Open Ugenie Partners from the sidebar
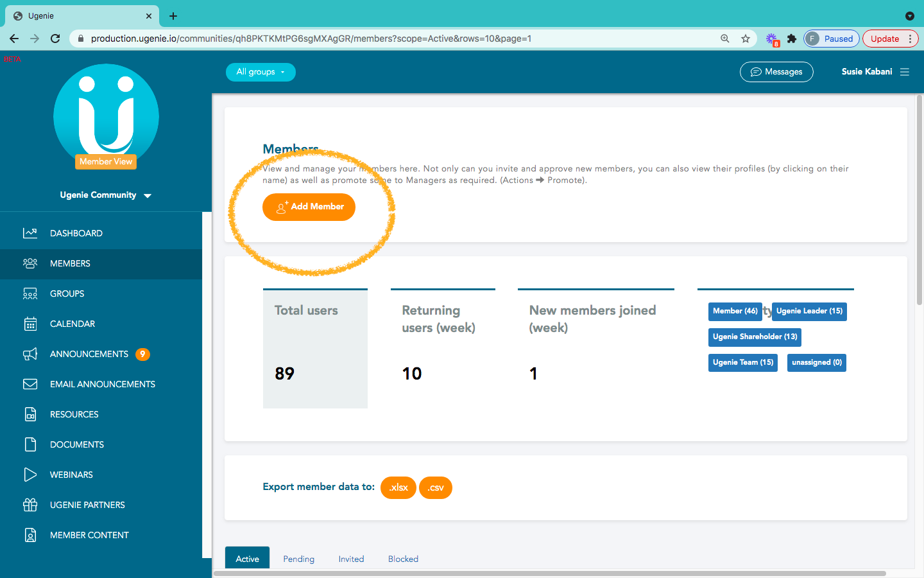The height and width of the screenshot is (578, 924). coord(87,505)
